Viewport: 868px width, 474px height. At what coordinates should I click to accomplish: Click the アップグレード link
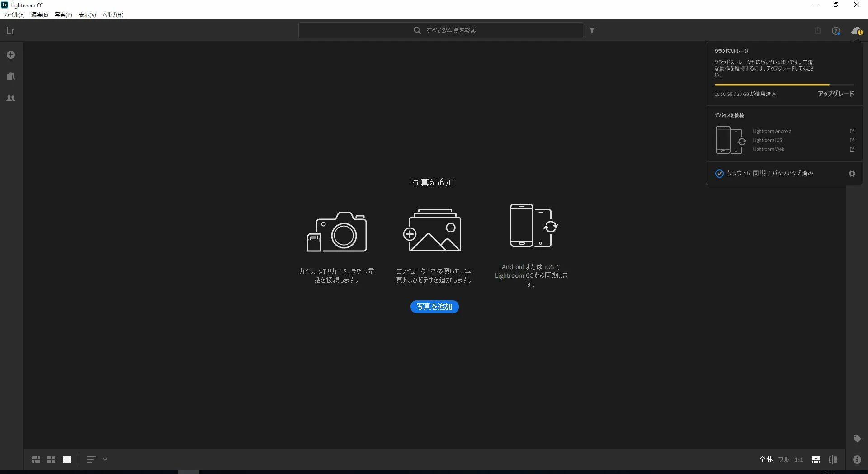[836, 94]
